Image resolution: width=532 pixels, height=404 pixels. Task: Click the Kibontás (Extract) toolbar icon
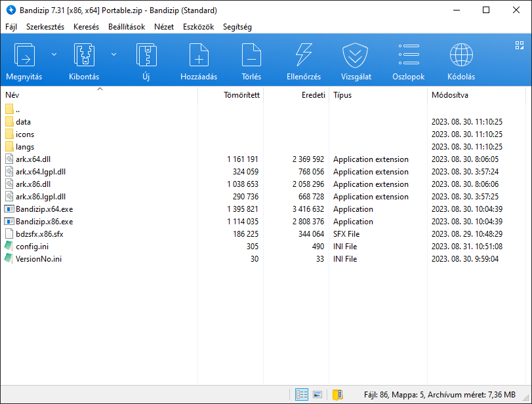click(x=84, y=56)
